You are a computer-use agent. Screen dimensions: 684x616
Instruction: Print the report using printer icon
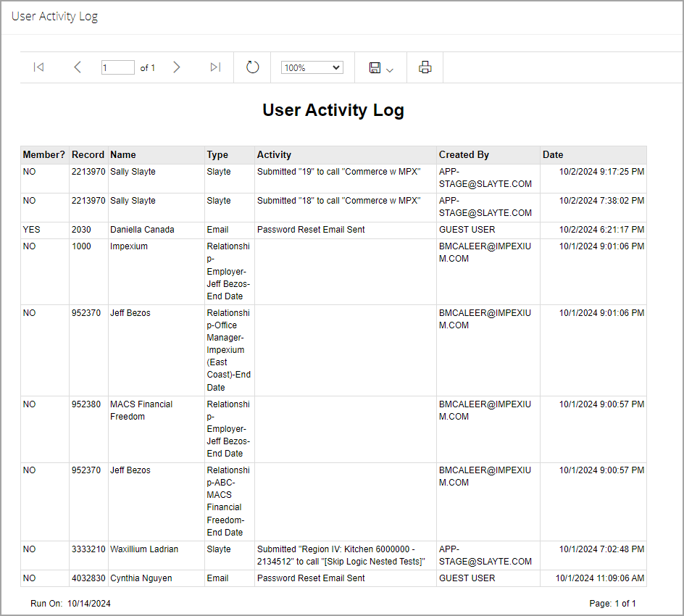pos(425,67)
